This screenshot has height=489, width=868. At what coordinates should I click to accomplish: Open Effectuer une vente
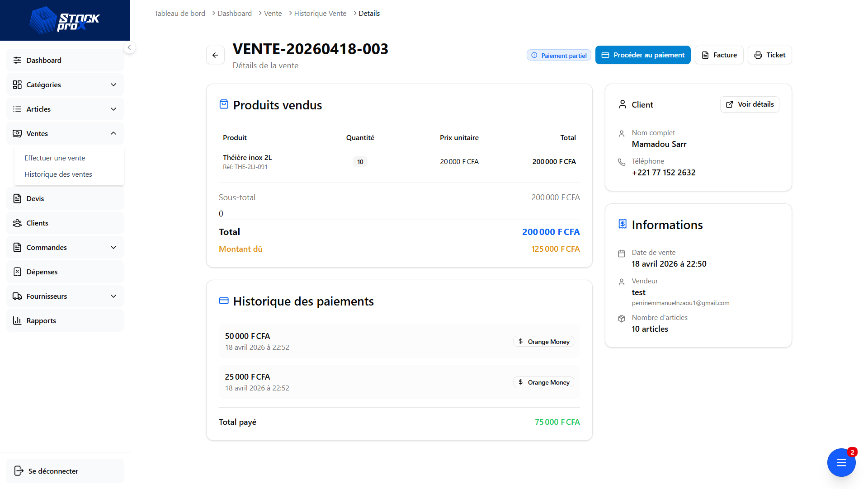[55, 158]
